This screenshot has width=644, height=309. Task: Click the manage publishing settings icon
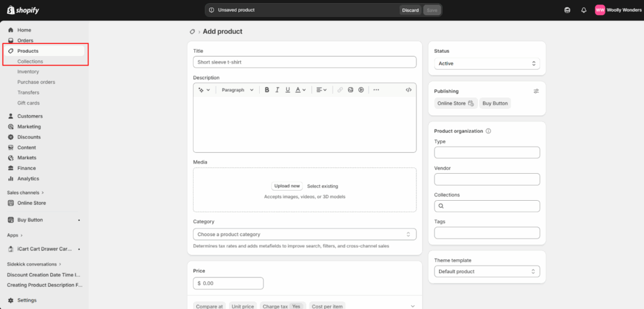coord(536,91)
